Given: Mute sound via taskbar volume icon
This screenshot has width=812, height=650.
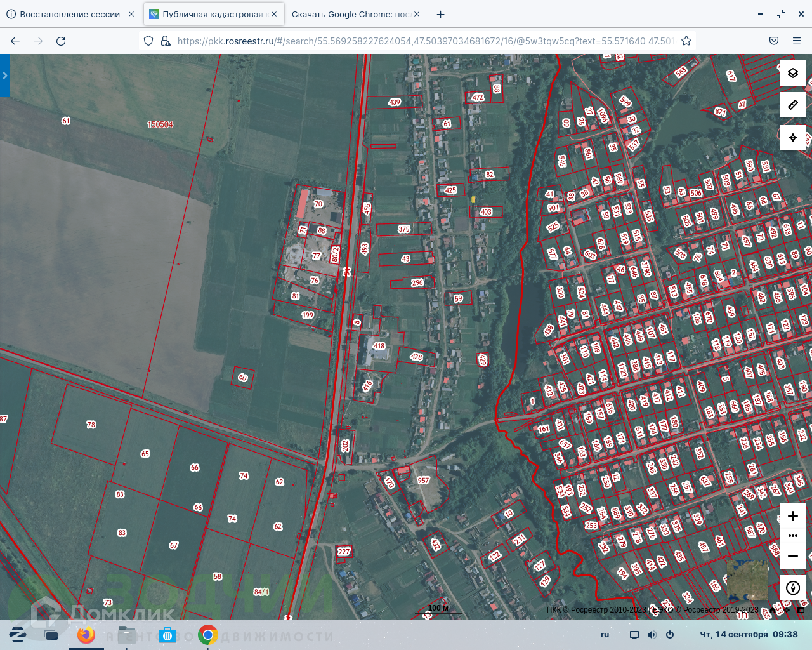Looking at the screenshot, I should [652, 635].
